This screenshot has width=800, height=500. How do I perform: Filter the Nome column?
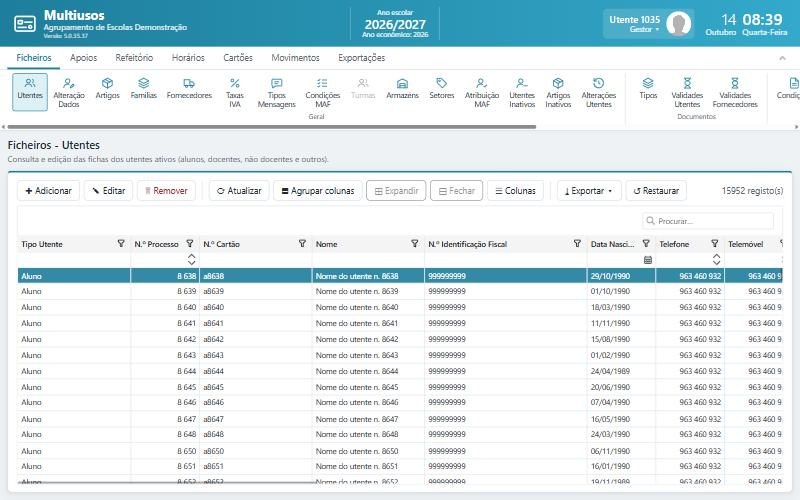pos(414,243)
